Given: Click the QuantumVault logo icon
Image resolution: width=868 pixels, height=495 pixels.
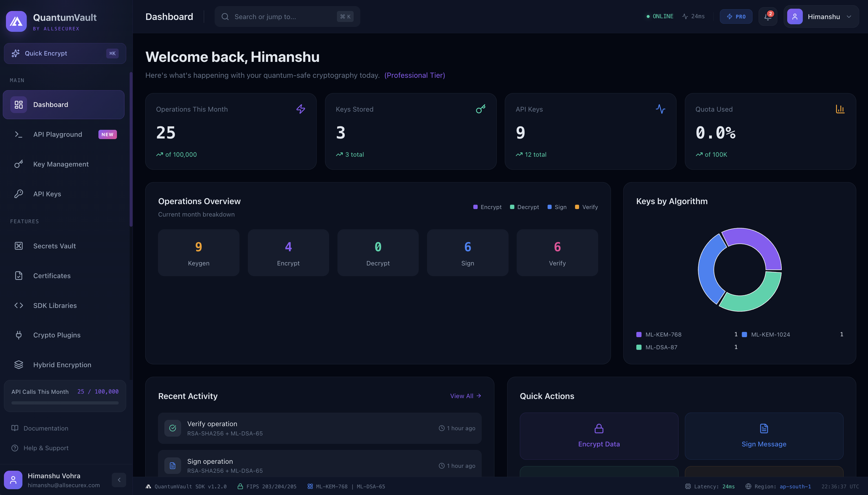Looking at the screenshot, I should [x=16, y=21].
